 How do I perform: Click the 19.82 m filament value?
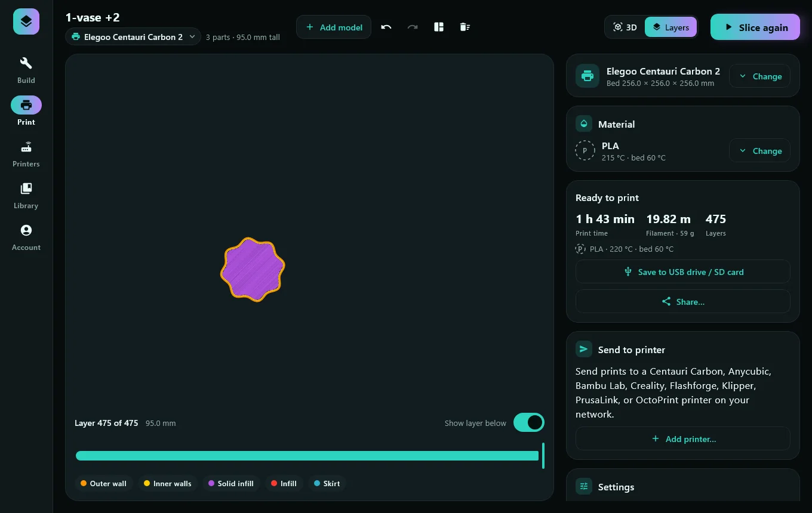(x=668, y=219)
